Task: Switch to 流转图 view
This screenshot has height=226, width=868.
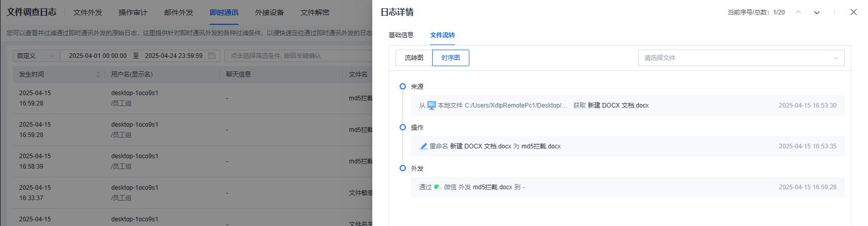Action: pos(414,58)
